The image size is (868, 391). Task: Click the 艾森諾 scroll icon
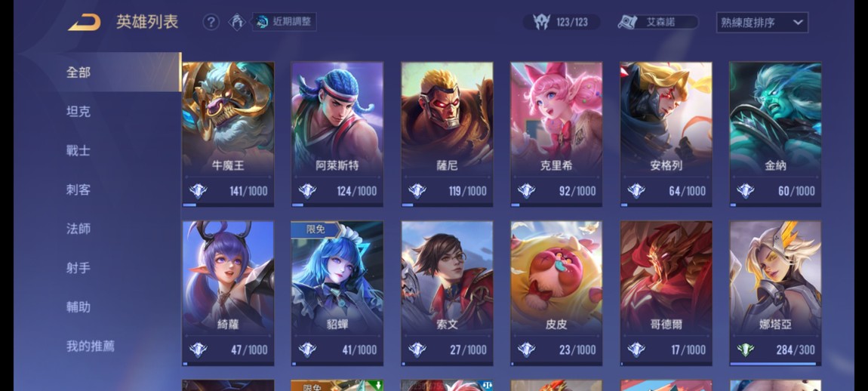(628, 22)
